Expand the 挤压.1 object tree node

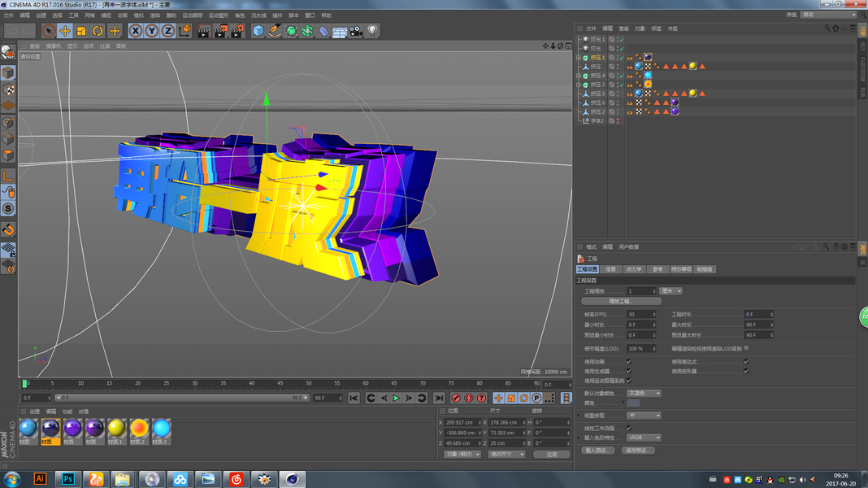pyautogui.click(x=579, y=58)
